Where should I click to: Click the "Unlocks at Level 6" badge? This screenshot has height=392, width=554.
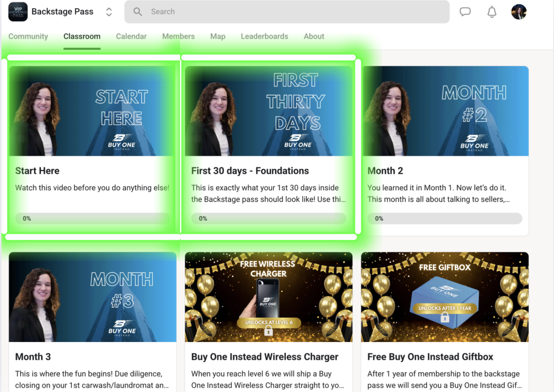(x=269, y=322)
